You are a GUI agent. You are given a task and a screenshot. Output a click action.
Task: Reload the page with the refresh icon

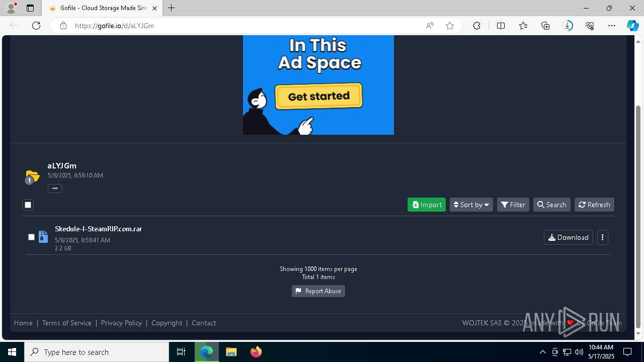pos(36,26)
